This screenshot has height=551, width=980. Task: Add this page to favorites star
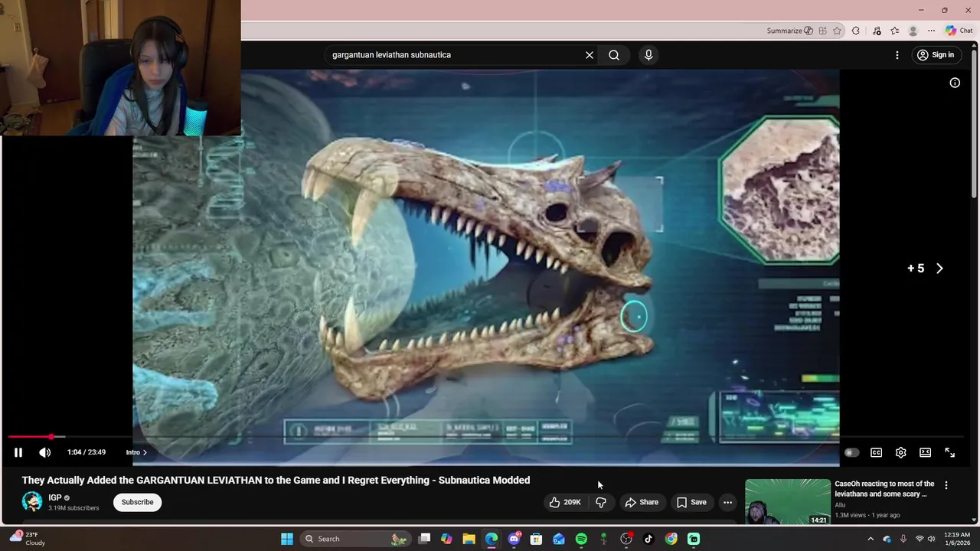coord(837,31)
